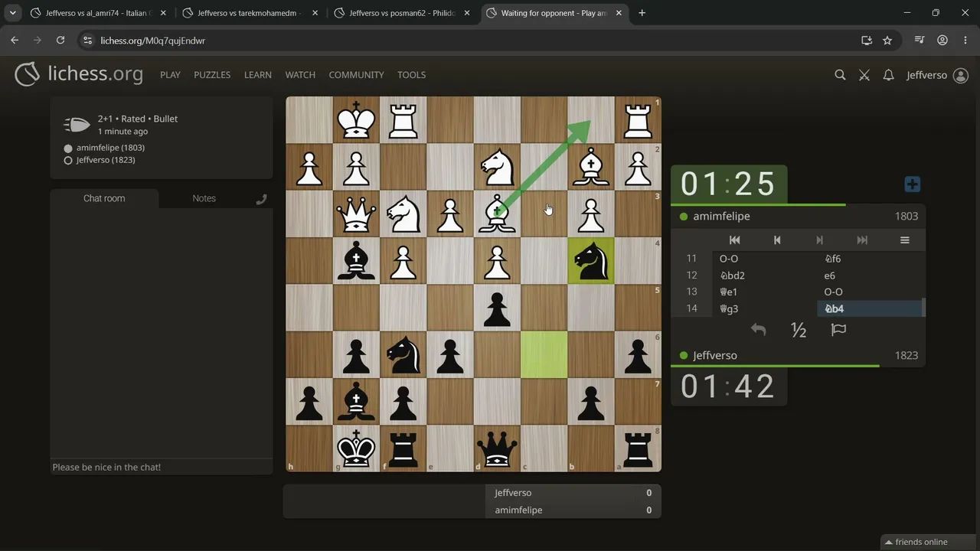The width and height of the screenshot is (980, 551).
Task: Click the lichess.org logo
Action: 79,74
